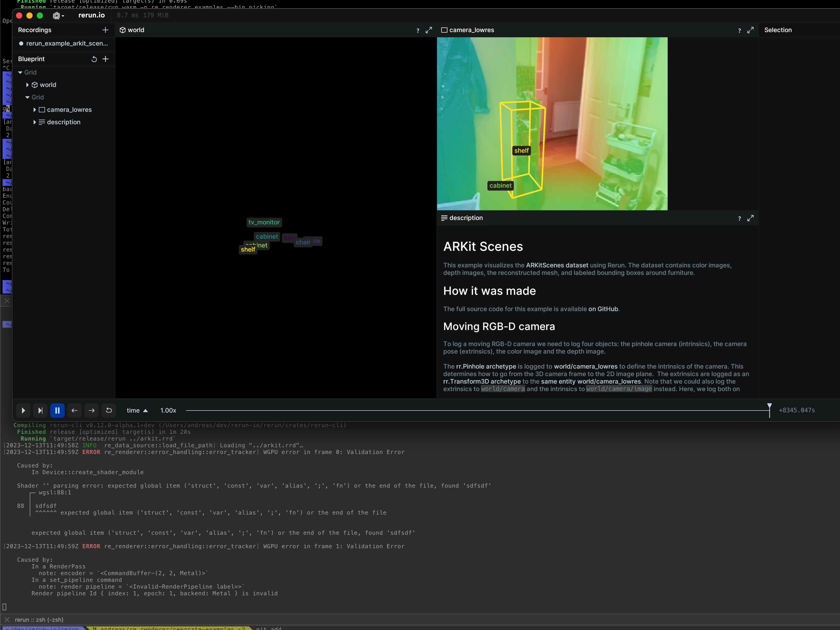
Task: Step forward one frame with right arrow
Action: point(92,411)
